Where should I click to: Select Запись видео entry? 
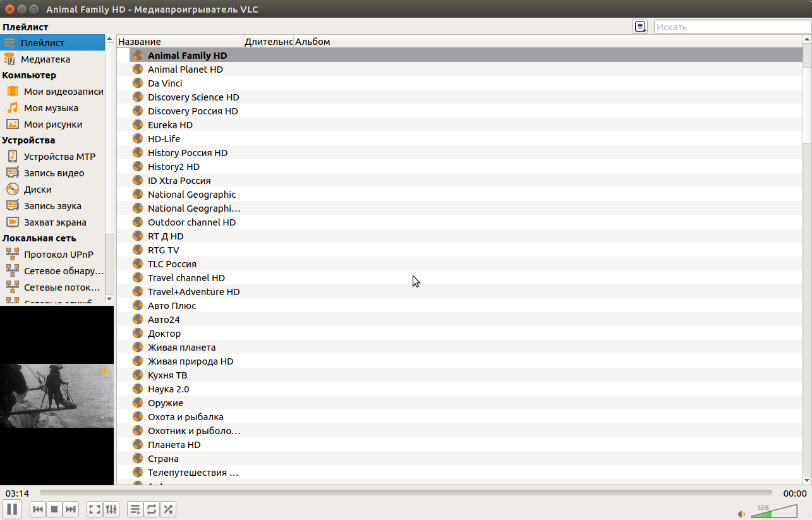[52, 173]
